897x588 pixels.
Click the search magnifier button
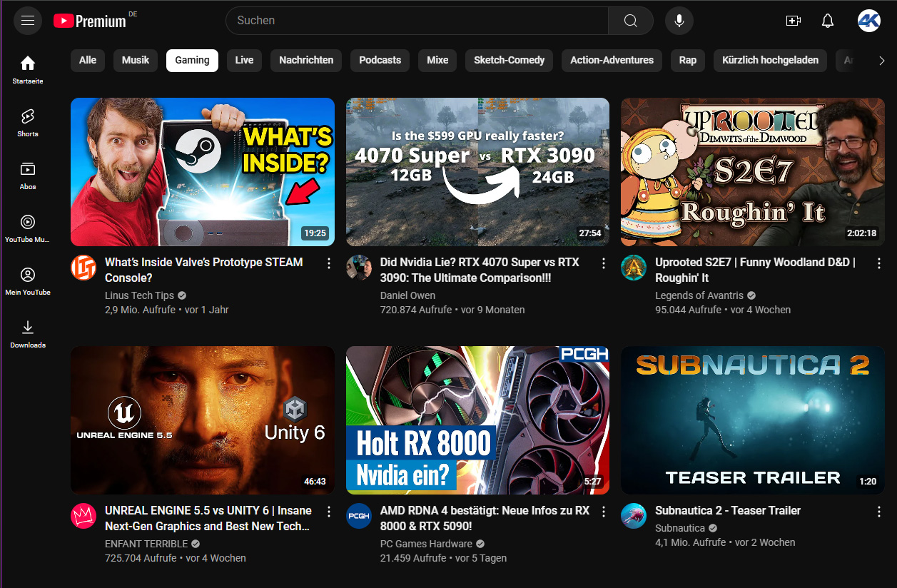[x=631, y=21]
